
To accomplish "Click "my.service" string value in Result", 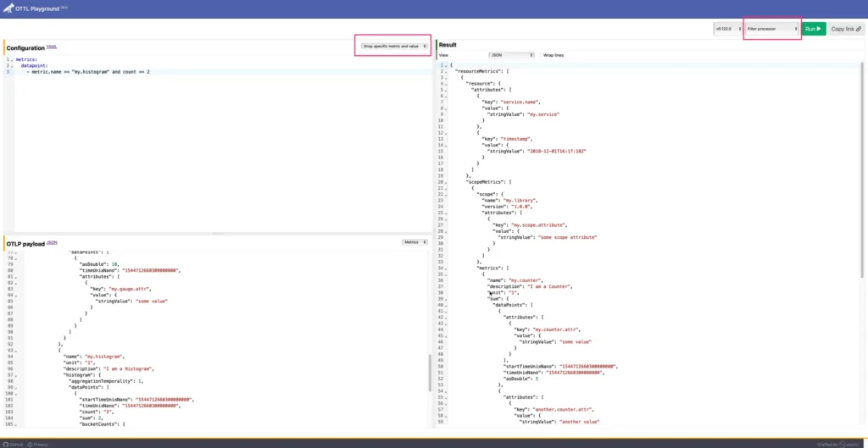I will point(542,114).
